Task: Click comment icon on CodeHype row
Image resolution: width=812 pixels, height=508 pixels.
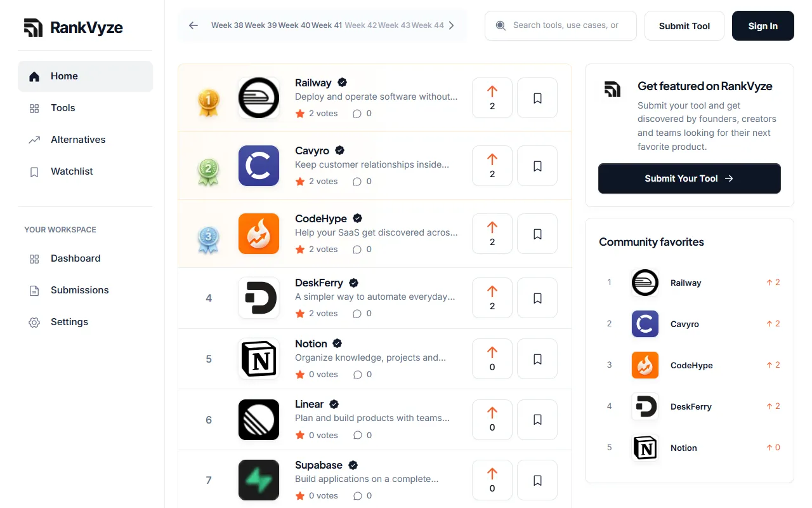Action: [x=357, y=250]
